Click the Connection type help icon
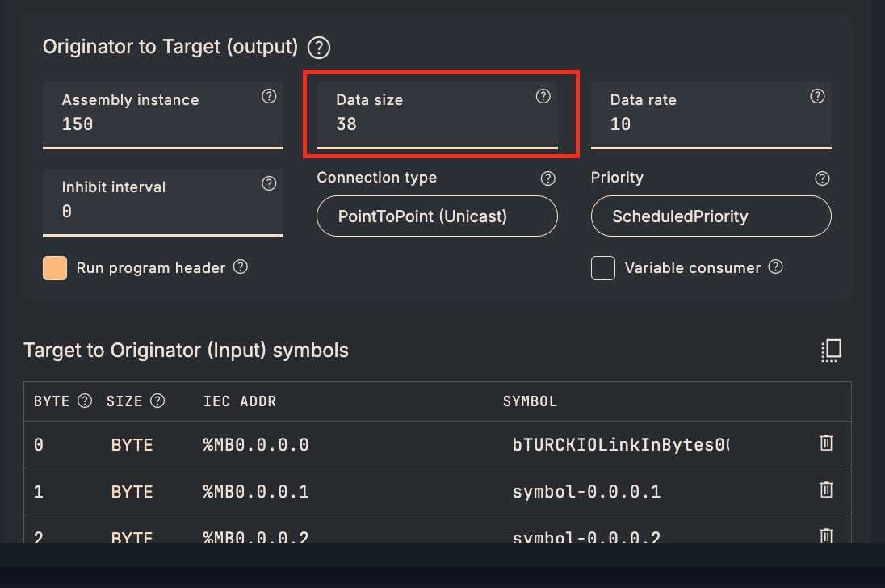The image size is (885, 588). [548, 178]
